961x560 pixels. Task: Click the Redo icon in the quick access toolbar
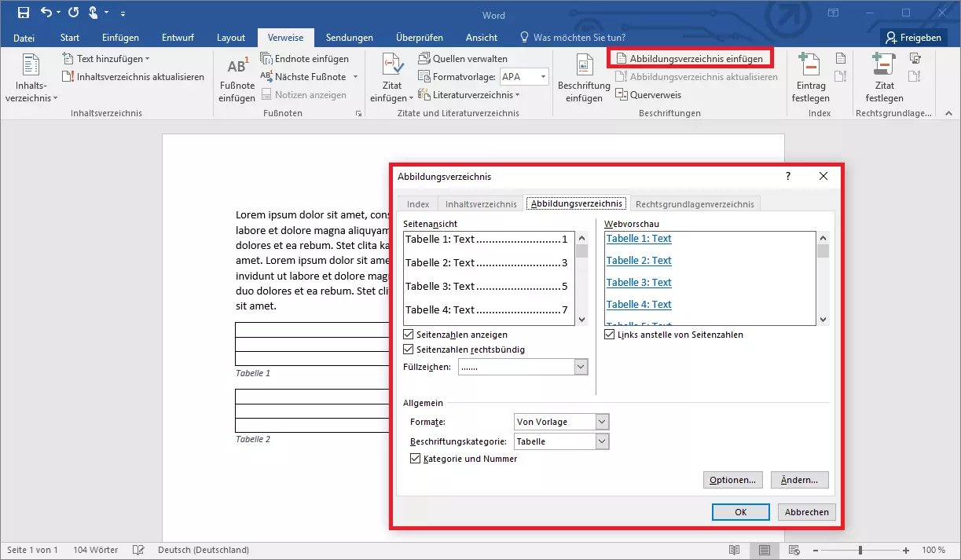(x=74, y=13)
